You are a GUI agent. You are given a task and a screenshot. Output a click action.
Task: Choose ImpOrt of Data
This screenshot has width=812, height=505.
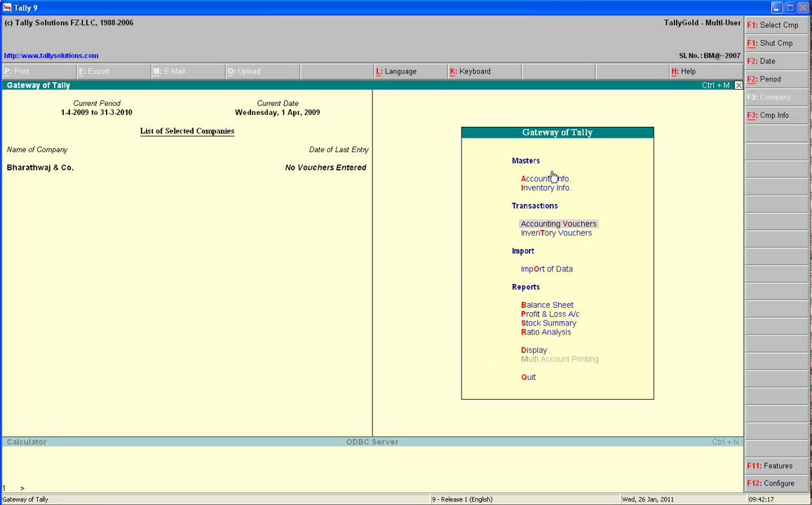tap(547, 269)
